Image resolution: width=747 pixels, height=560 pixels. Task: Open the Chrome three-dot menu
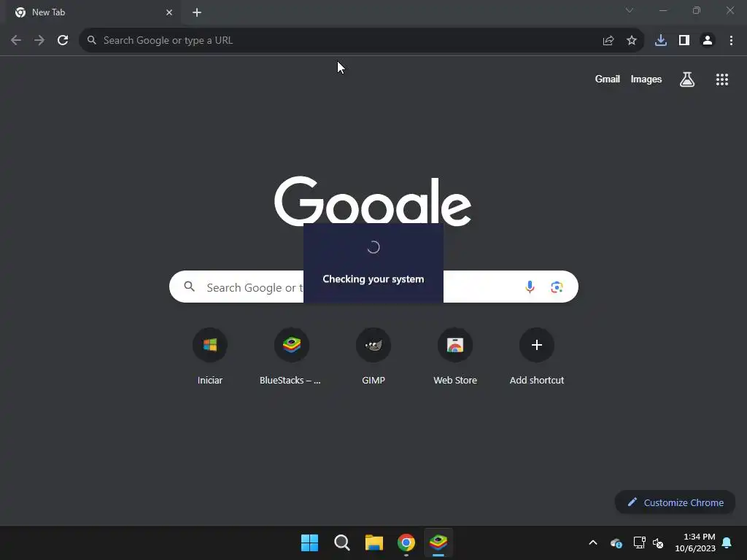coord(731,41)
